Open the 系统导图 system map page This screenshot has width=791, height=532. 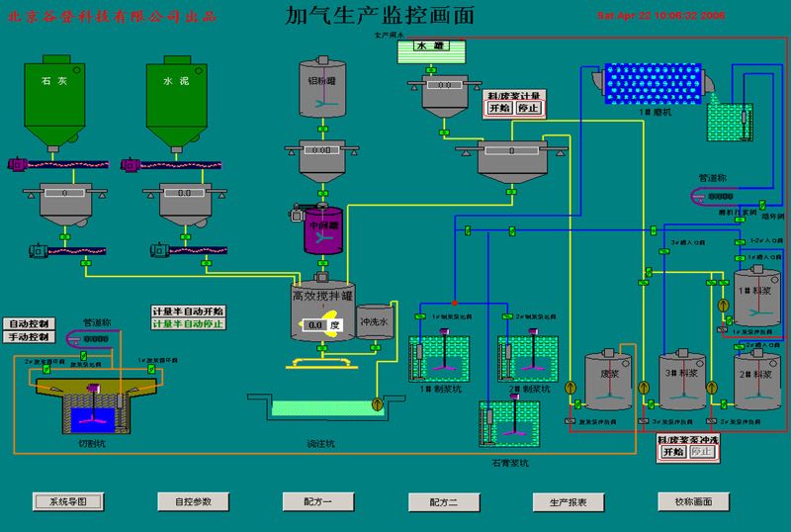68,501
